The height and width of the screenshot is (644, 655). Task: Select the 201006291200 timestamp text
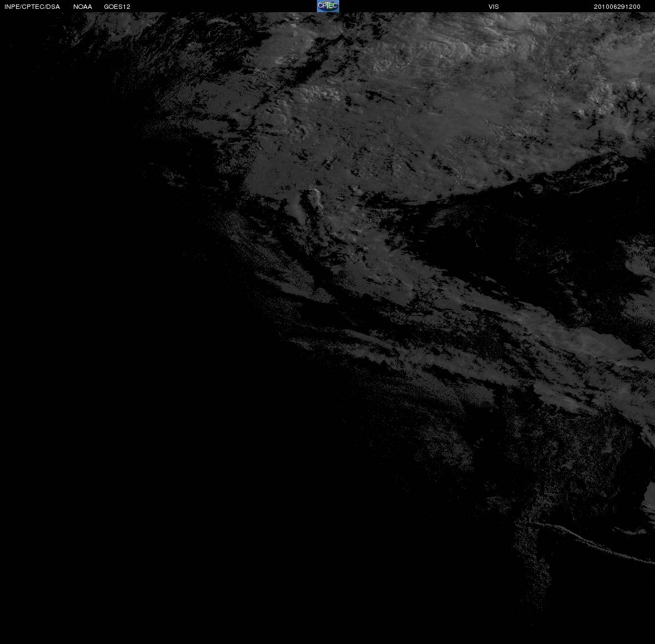[617, 7]
